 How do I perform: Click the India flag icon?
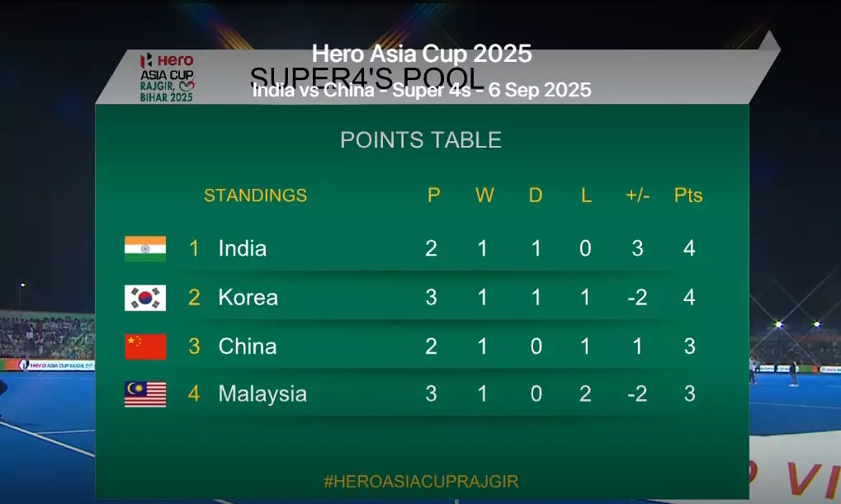coord(145,248)
